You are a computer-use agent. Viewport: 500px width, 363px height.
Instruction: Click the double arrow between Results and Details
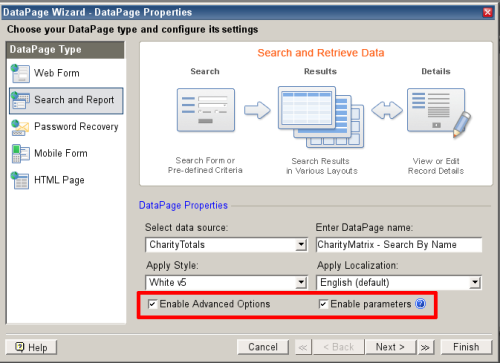pyautogui.click(x=387, y=110)
